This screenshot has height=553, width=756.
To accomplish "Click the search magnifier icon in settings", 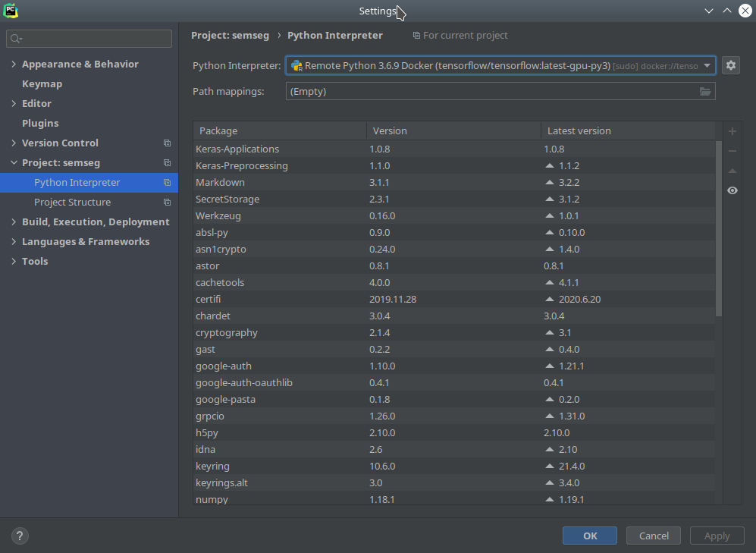I will (16, 39).
